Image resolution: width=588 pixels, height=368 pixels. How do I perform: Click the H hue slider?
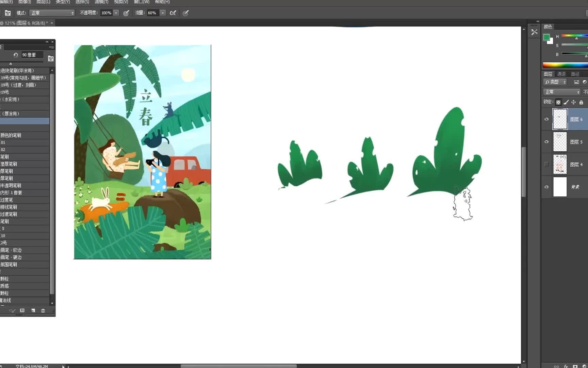pos(574,35)
